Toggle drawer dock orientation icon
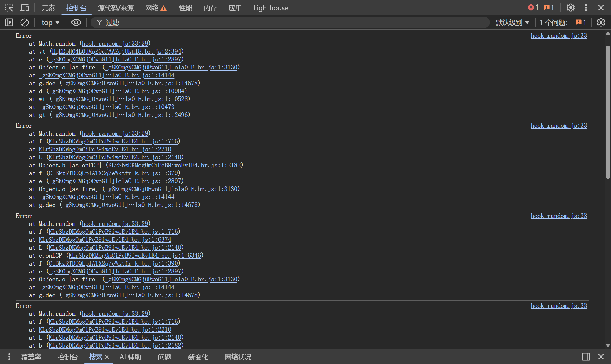 coord(586,357)
